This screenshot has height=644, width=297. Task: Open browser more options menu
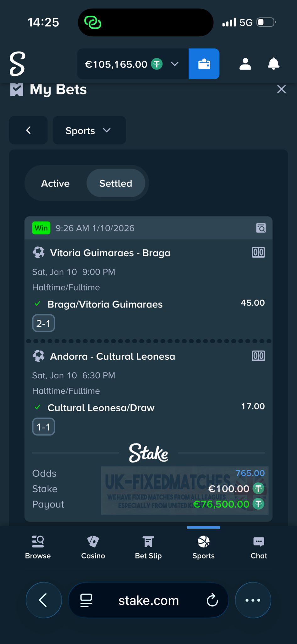(253, 600)
